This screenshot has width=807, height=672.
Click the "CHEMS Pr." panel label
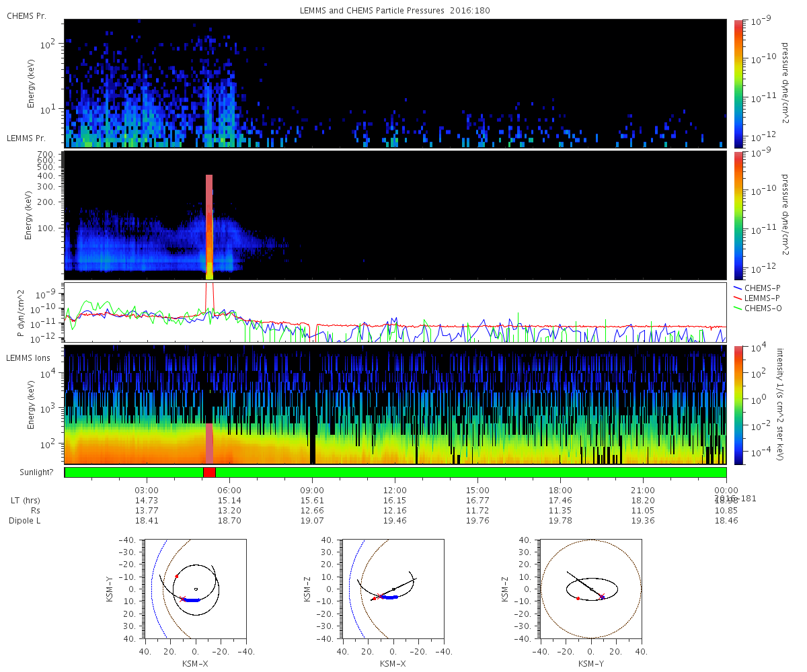(27, 15)
